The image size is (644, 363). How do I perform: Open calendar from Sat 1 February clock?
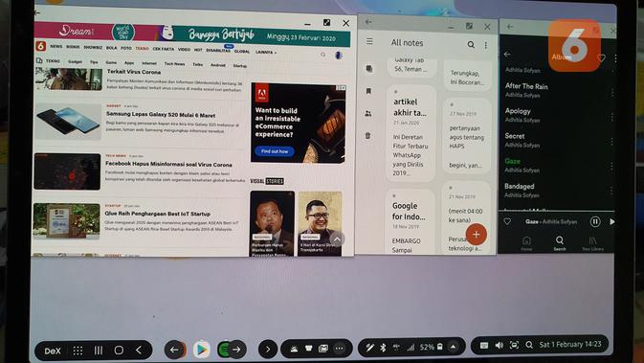point(570,344)
